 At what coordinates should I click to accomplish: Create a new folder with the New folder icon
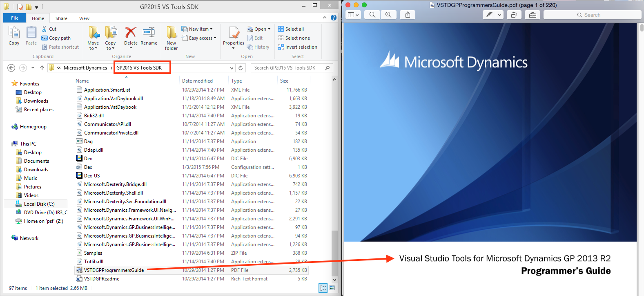click(172, 38)
